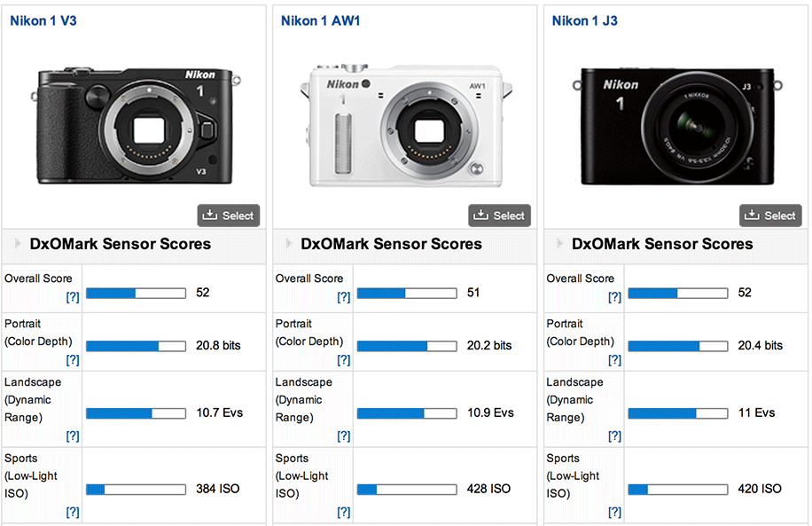Open help [?] for AW1 Overall Score
This screenshot has width=812, height=526.
coord(344,297)
